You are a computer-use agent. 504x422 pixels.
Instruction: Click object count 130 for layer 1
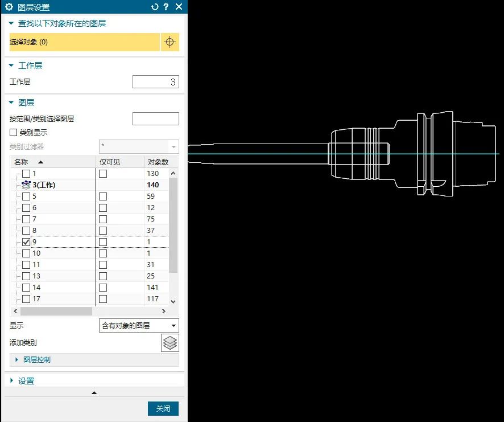tap(152, 174)
